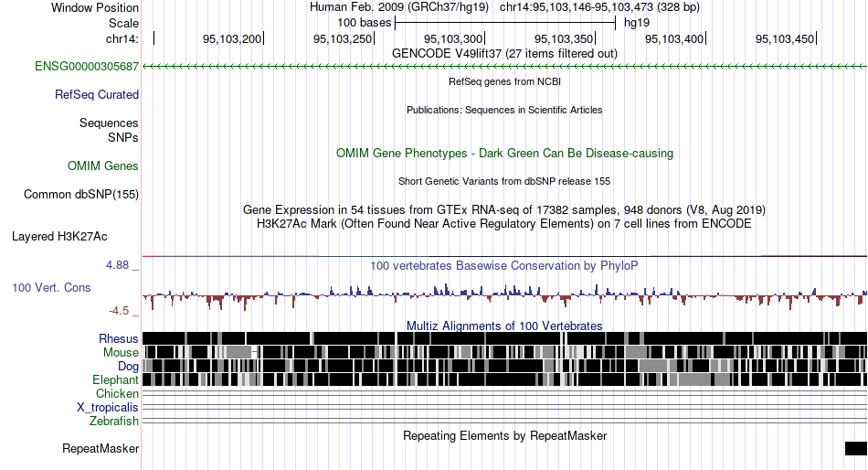The image size is (868, 470).
Task: Open the OMIM Genes track label
Action: tap(103, 166)
